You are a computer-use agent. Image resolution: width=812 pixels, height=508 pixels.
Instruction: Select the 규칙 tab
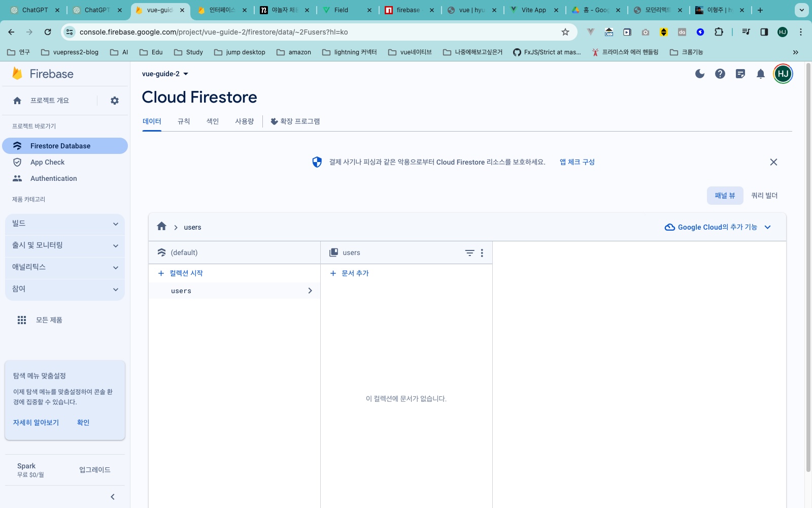pyautogui.click(x=184, y=121)
